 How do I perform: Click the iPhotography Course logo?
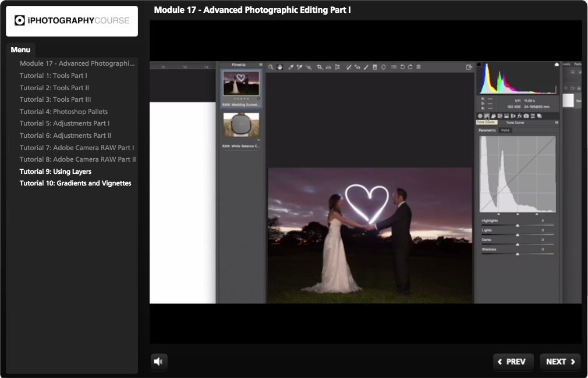tap(72, 21)
